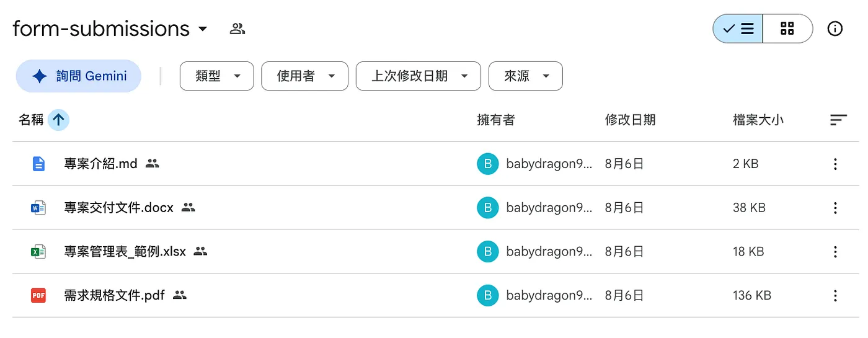Click the Excel icon of 專案管理表_範例.xlsx
Screen dimensions: 868x338
(x=38, y=251)
